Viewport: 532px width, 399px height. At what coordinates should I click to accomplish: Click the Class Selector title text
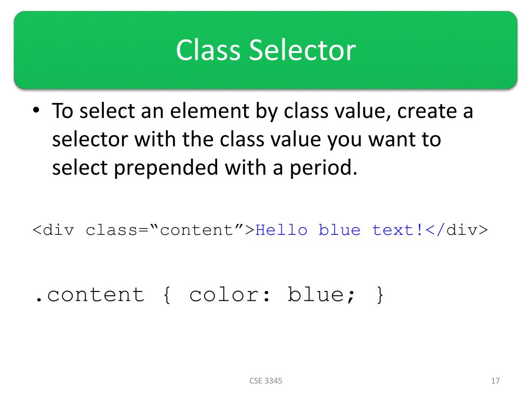(265, 50)
